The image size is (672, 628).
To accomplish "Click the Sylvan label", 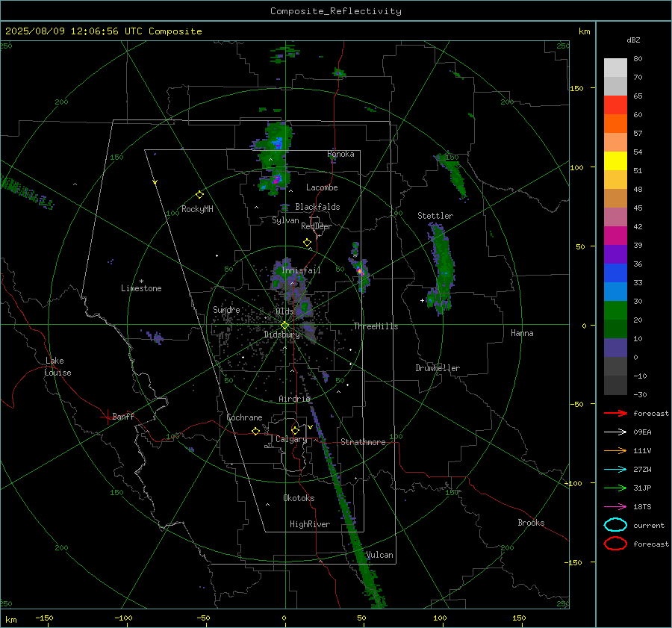I will [x=285, y=220].
